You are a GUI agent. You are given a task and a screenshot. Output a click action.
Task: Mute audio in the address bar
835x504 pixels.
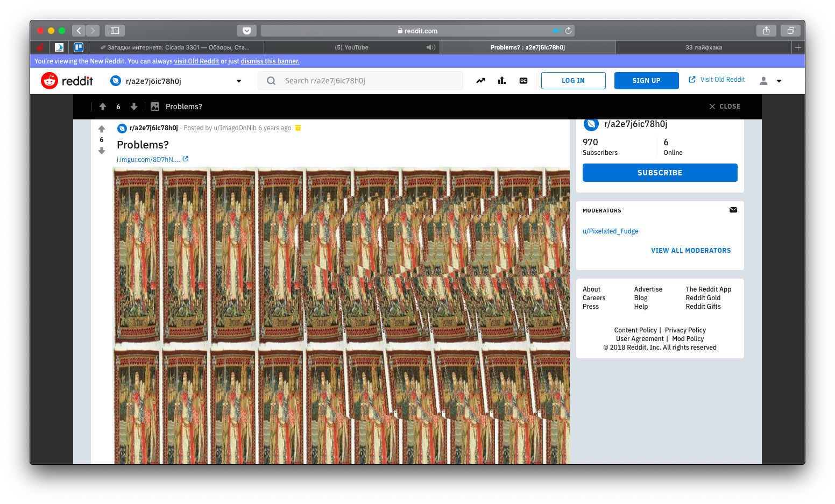pos(556,31)
